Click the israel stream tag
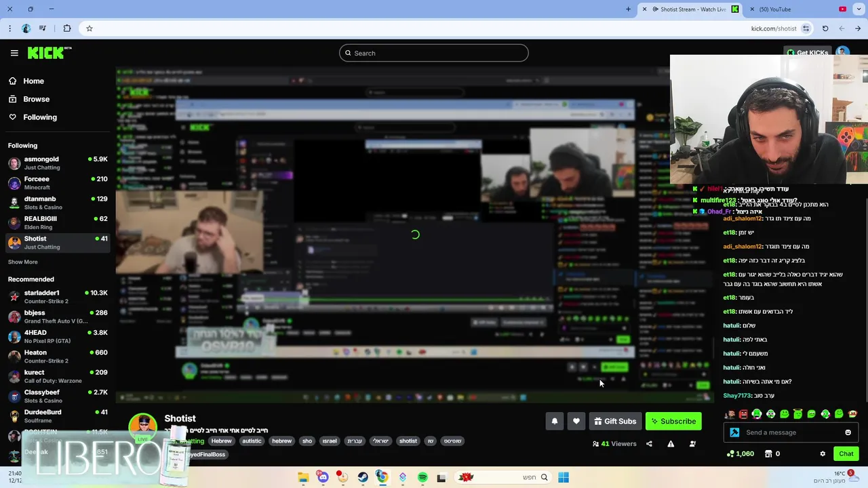 tap(330, 441)
